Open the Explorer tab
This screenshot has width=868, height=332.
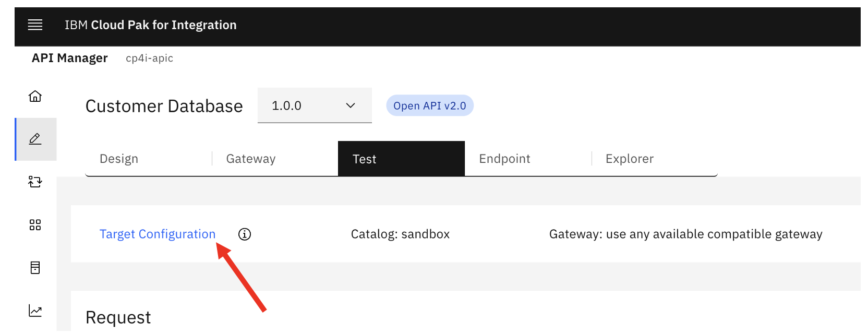point(629,159)
